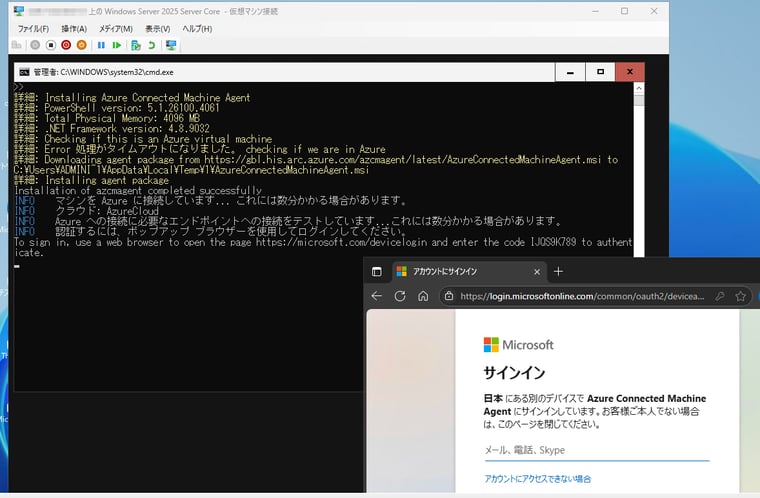Open the ファイル(F) menu

(x=33, y=29)
